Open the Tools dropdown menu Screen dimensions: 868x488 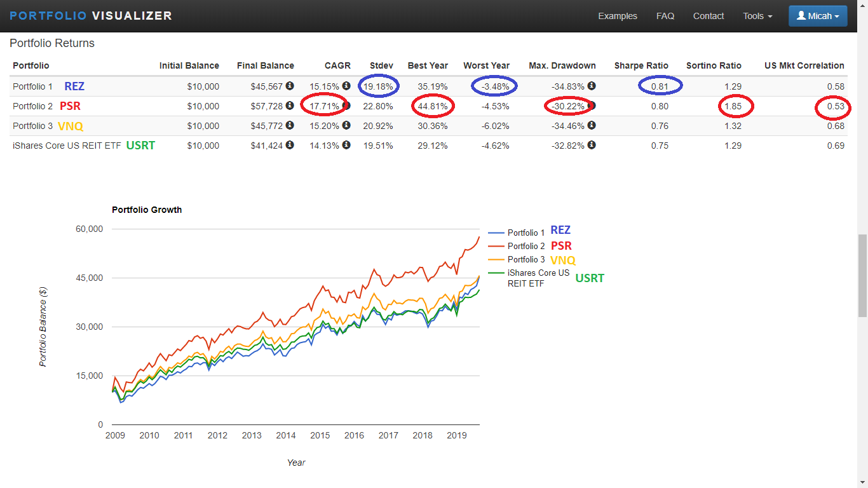point(757,16)
